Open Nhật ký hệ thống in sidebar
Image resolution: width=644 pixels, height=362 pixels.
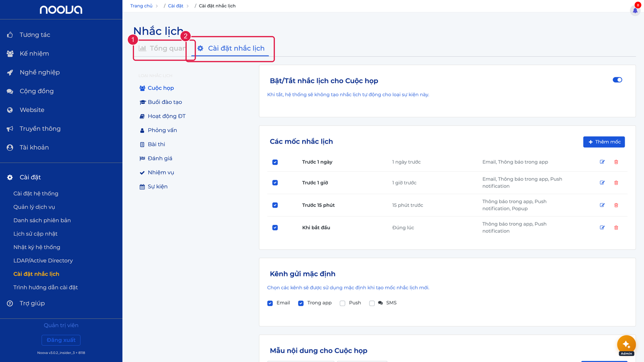coord(37,247)
